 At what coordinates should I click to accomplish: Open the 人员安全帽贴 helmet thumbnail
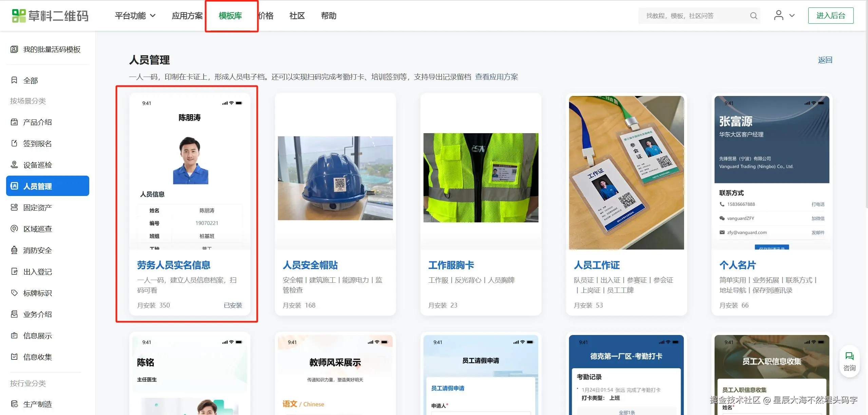[x=335, y=178]
